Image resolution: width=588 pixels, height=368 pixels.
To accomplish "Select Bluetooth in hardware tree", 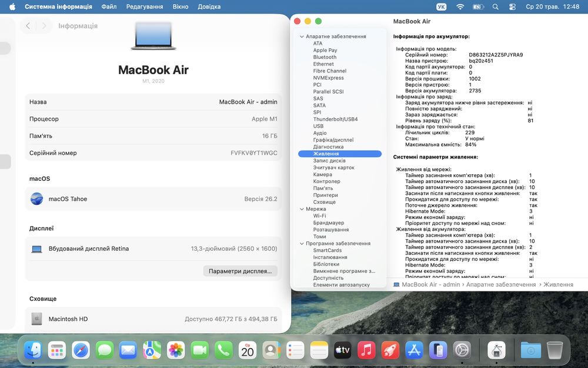I will click(325, 57).
